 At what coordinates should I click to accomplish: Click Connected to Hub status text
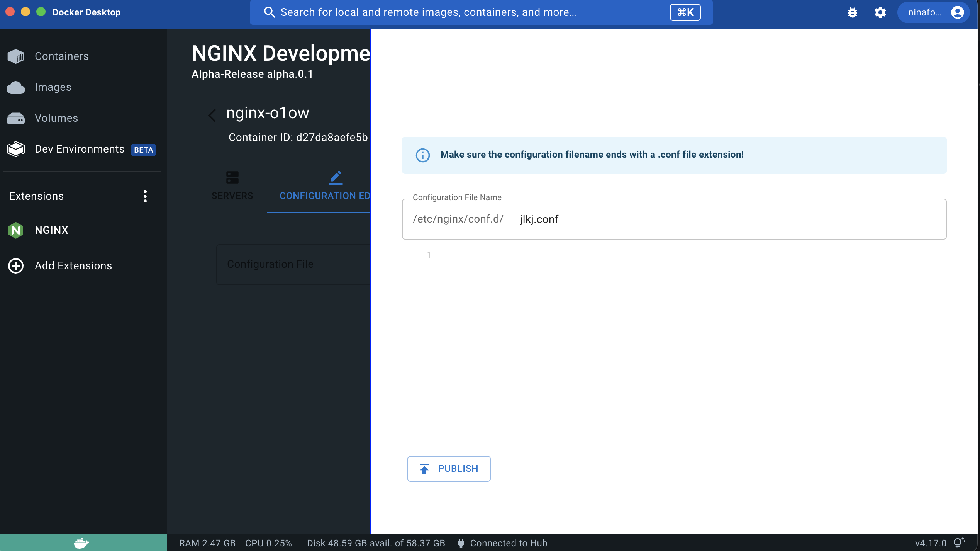pos(509,543)
